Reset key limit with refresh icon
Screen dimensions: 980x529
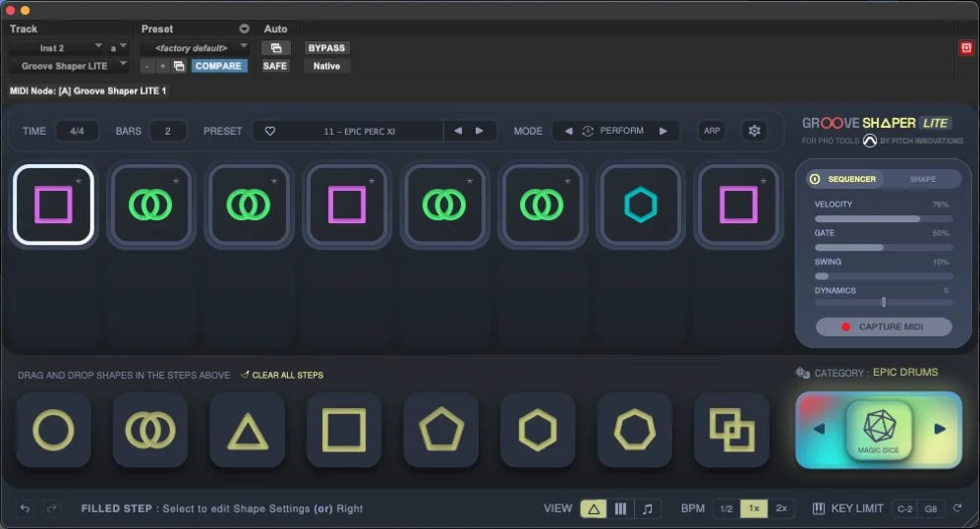[x=957, y=508]
